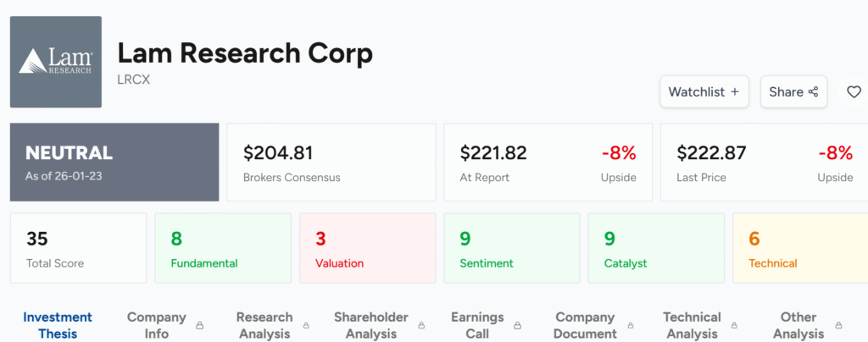868x342 pixels.
Task: Click the Lam Research logo thumbnail
Action: tap(56, 62)
